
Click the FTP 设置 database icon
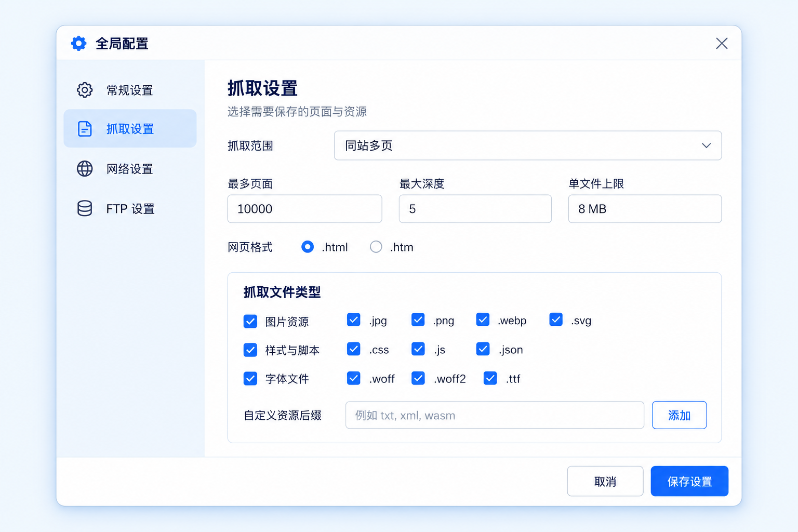(85, 208)
